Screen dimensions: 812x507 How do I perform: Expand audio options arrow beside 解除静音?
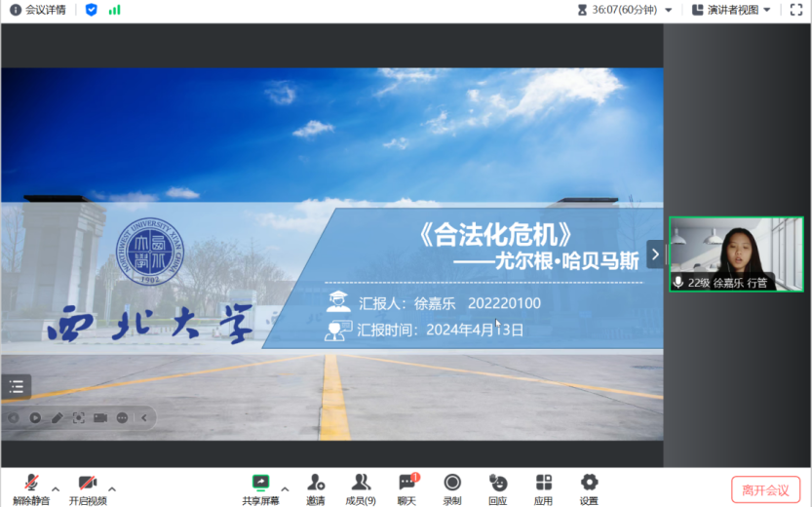(56, 488)
